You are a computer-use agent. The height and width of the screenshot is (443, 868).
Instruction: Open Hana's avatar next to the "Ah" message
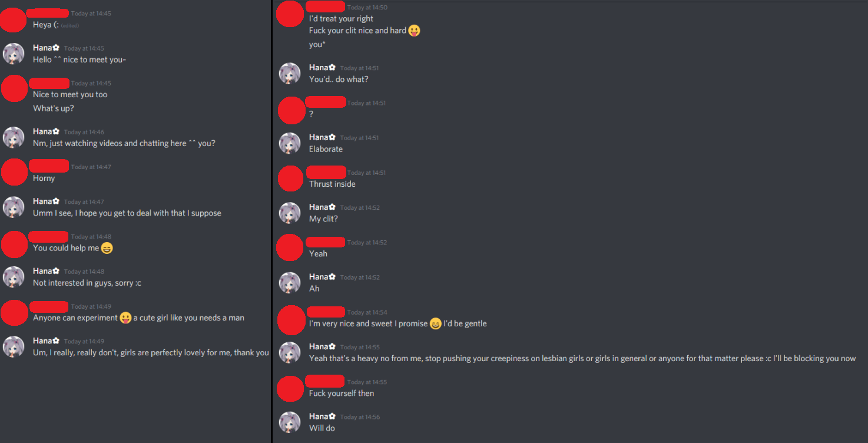pos(290,283)
